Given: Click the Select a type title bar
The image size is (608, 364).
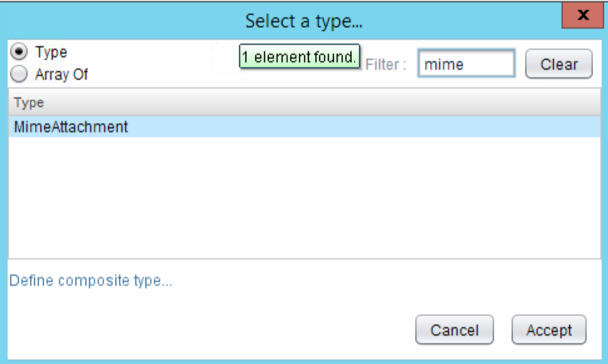Looking at the screenshot, I should tap(304, 21).
